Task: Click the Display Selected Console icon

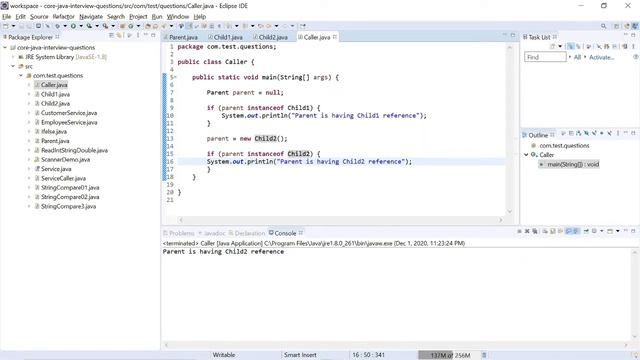Action: 594,231
